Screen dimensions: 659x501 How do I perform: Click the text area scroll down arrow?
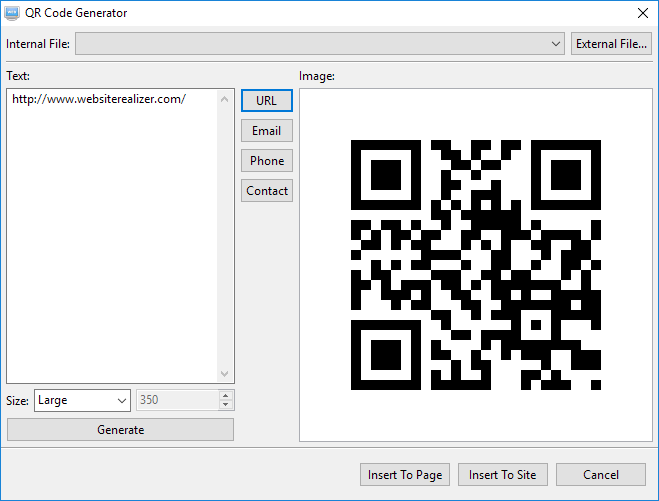click(224, 373)
